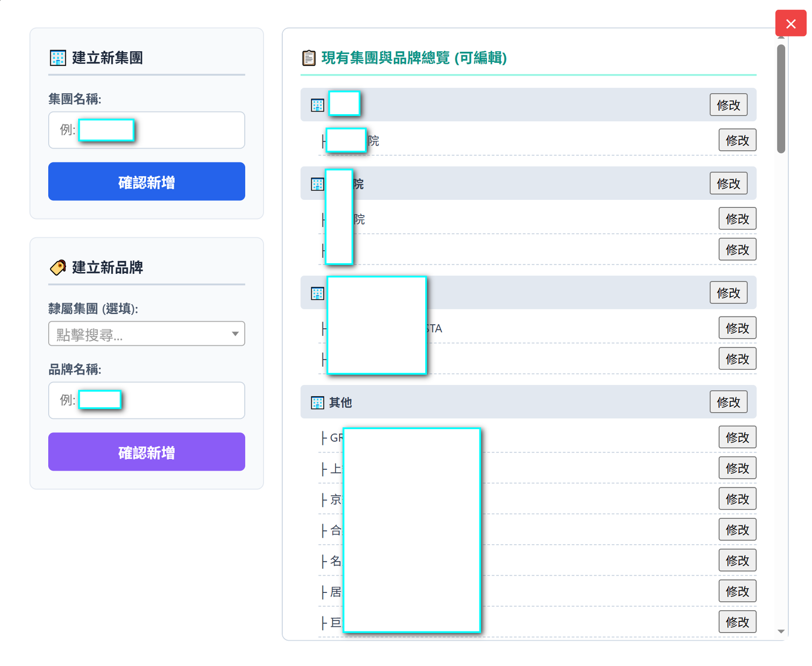Click 修改 on the row starting with 名

tap(737, 560)
